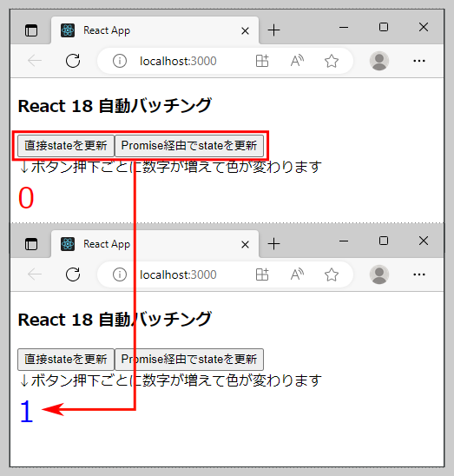Open Settings and more menu in lower window
Screen dimensions: 454x476
click(x=419, y=274)
